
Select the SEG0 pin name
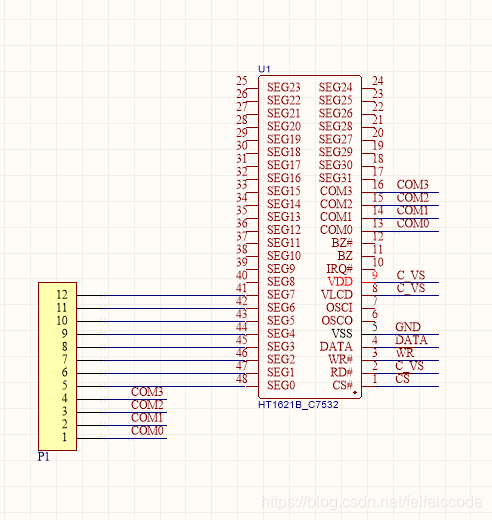click(281, 385)
